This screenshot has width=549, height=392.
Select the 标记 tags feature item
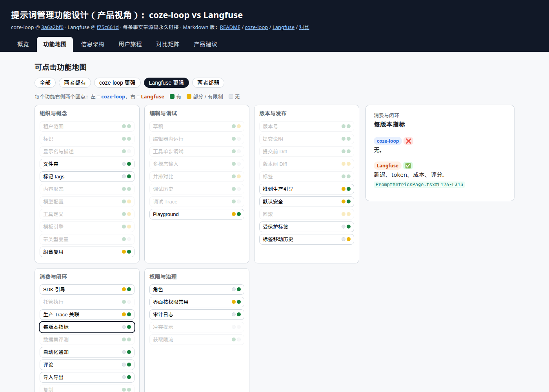click(x=87, y=176)
